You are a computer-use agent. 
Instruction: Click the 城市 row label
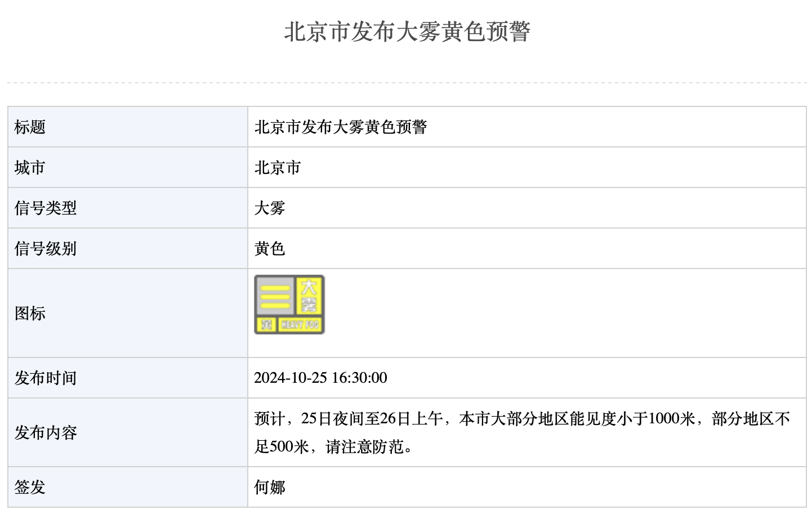pos(30,168)
